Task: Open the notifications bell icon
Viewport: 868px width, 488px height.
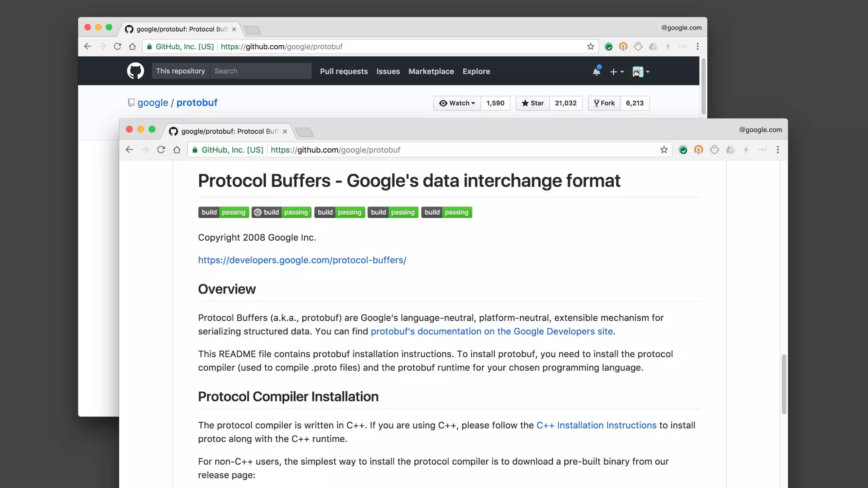Action: click(x=596, y=71)
